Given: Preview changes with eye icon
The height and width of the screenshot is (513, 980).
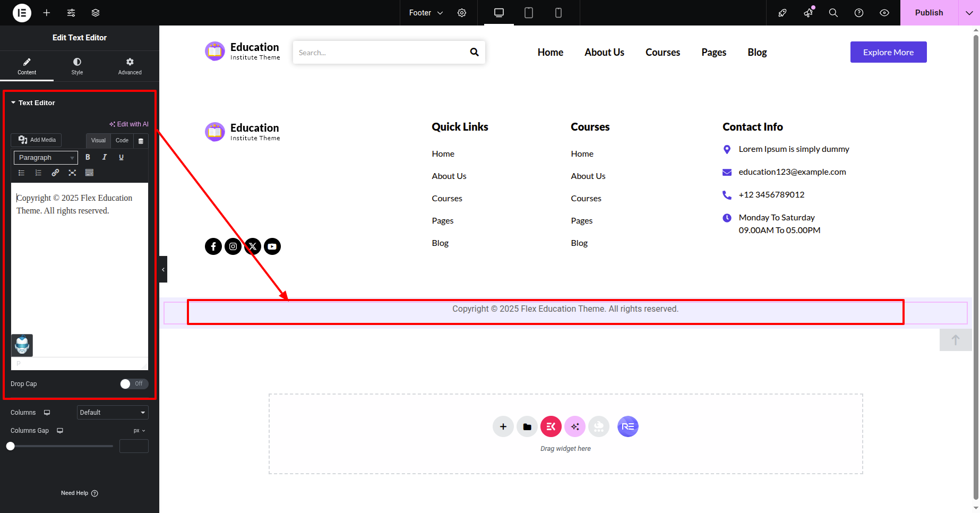Looking at the screenshot, I should 884,13.
